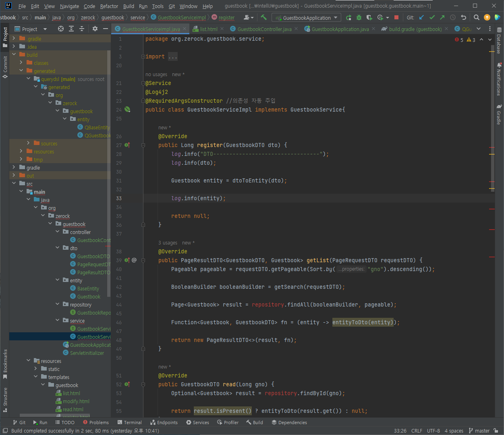Screen dimensions: 504x435
Task: Rollback changes with the undo arrow icon
Action: [463, 17]
